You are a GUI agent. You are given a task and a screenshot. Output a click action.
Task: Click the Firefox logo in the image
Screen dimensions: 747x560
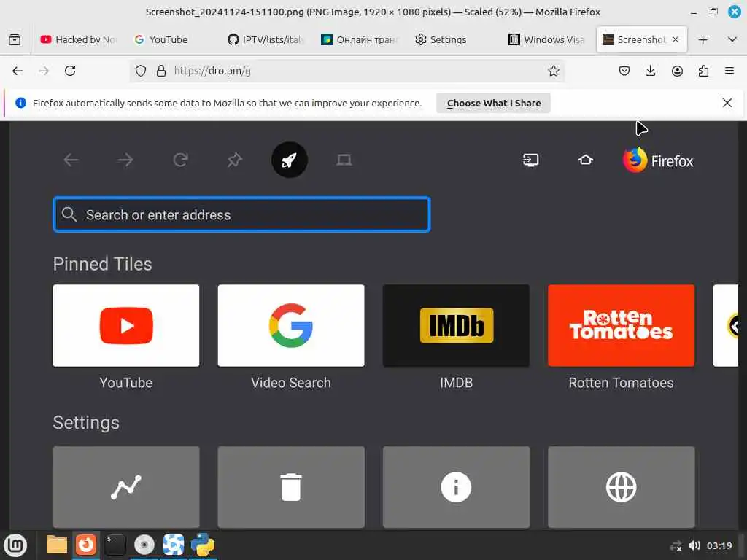point(659,160)
